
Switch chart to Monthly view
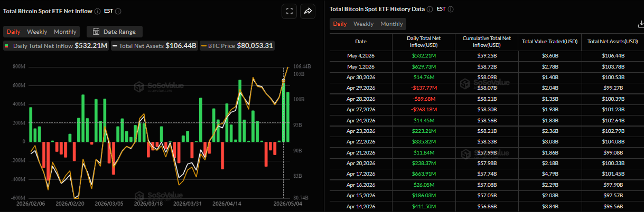pyautogui.click(x=65, y=32)
